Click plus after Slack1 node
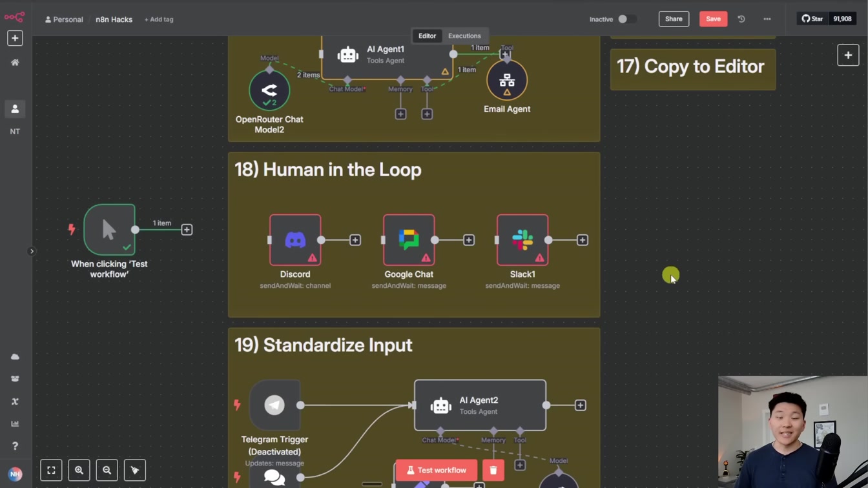The width and height of the screenshot is (868, 488). coord(583,240)
